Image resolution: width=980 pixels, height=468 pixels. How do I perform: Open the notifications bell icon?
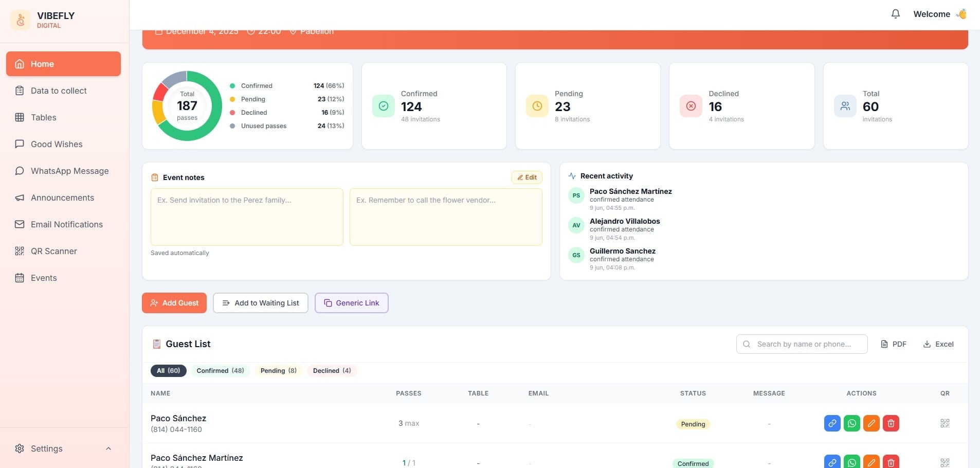point(895,14)
